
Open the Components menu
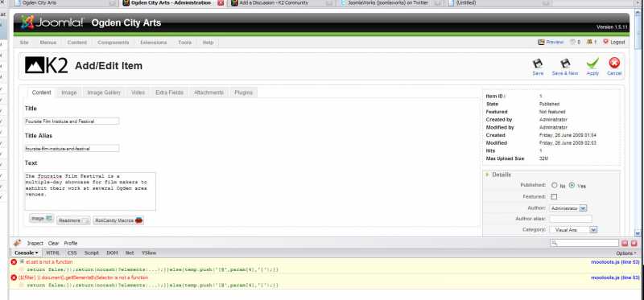[114, 43]
